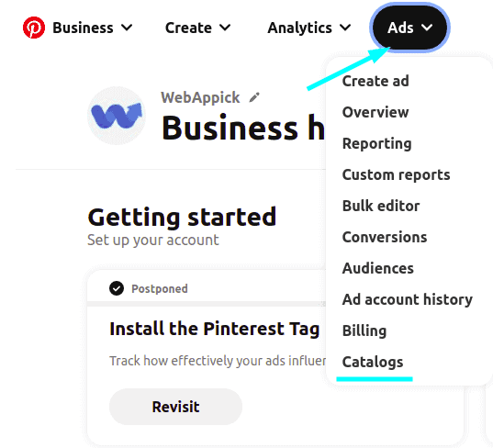Viewport: 493px width, 448px height.
Task: Choose Reporting menu entry
Action: pyautogui.click(x=376, y=144)
